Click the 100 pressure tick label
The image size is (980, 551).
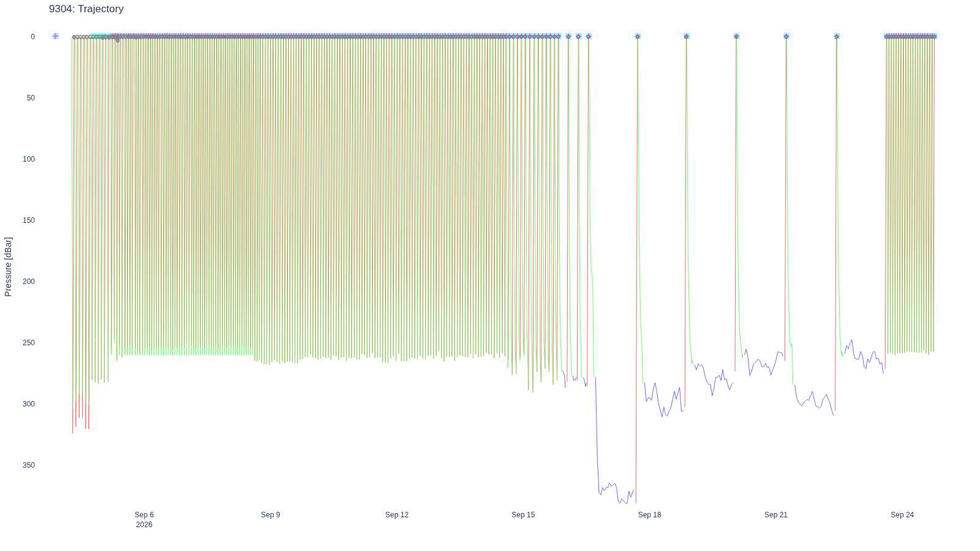pos(29,159)
